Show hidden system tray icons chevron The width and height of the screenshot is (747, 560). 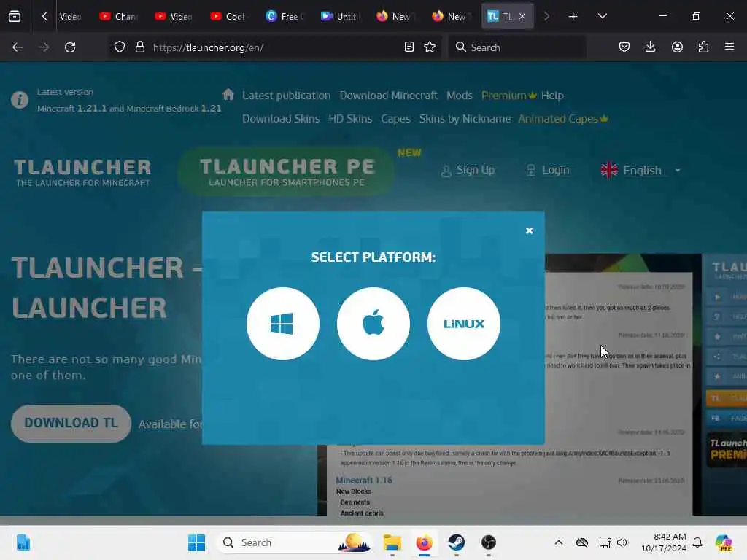click(558, 542)
